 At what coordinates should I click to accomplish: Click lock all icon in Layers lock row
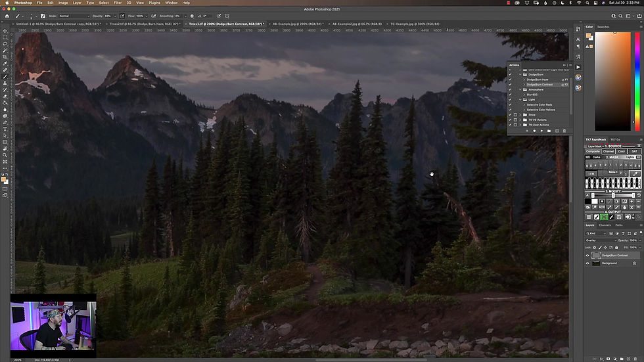[x=616, y=248]
